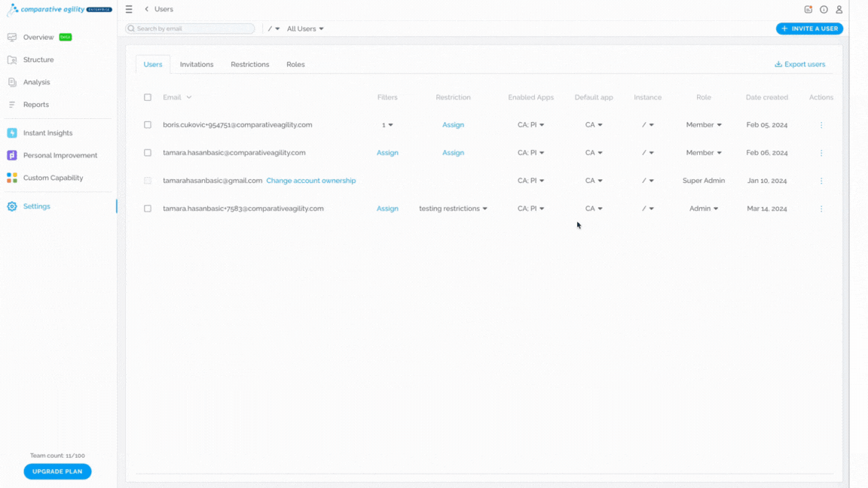The height and width of the screenshot is (488, 868).
Task: Click Change account ownership link
Action: pyautogui.click(x=311, y=181)
